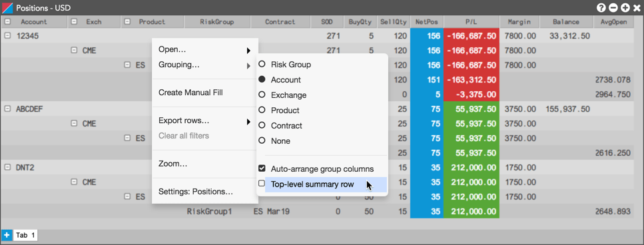Viewport: 644px width, 245px height.
Task: Collapse account ABCDEF row
Action: tap(7, 109)
